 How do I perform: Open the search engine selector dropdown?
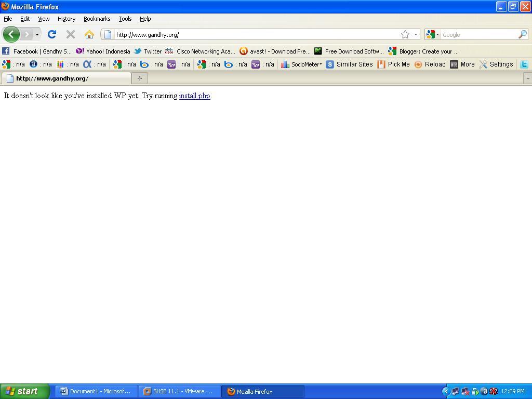point(433,34)
